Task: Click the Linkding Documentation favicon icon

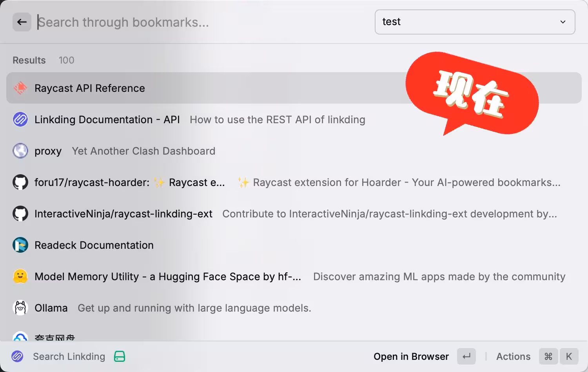Action: [x=20, y=119]
